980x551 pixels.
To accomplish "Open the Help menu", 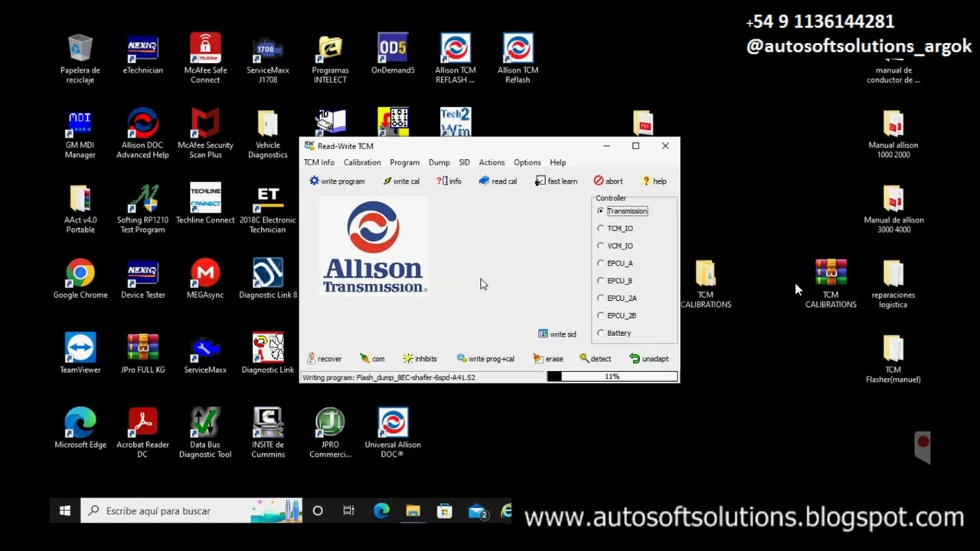I will click(x=557, y=162).
